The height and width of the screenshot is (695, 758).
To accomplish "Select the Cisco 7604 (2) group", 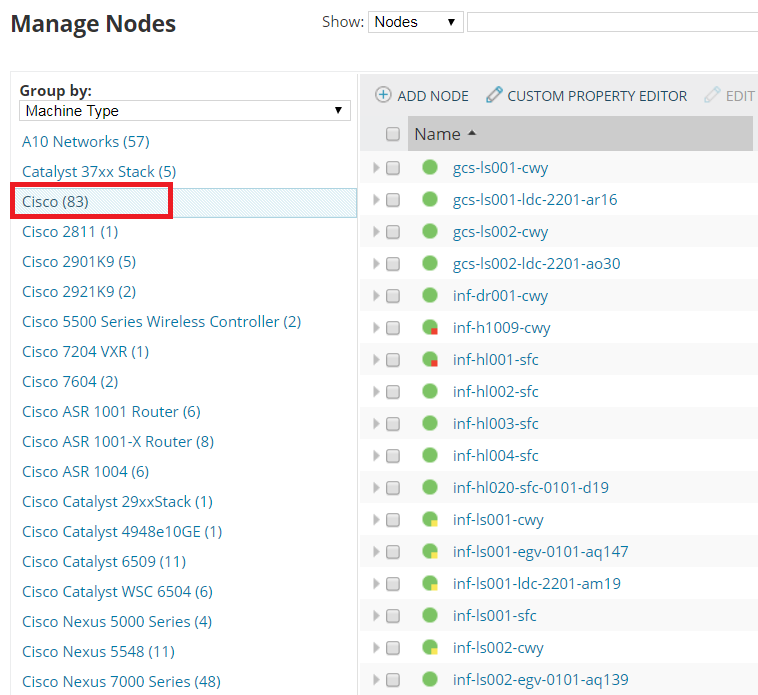I will coord(70,381).
